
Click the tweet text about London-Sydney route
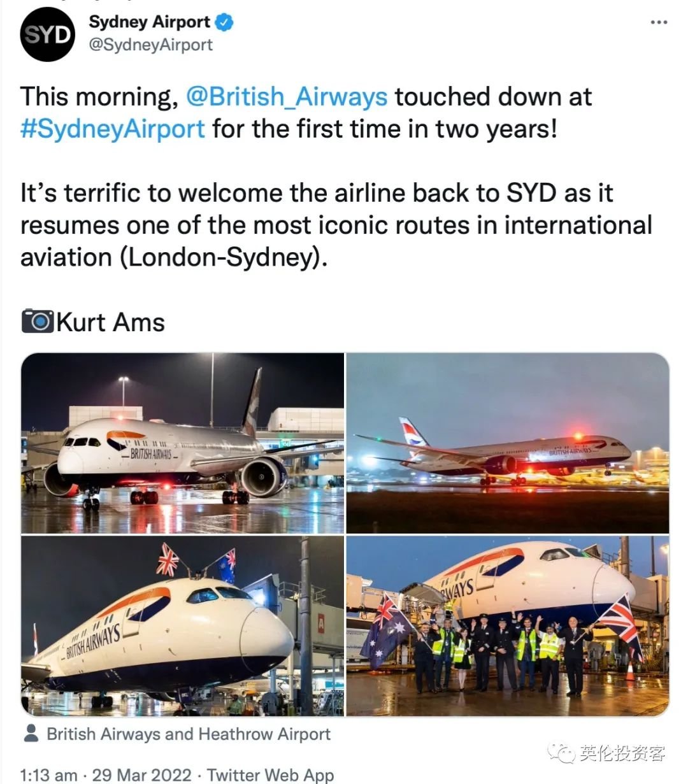click(336, 225)
